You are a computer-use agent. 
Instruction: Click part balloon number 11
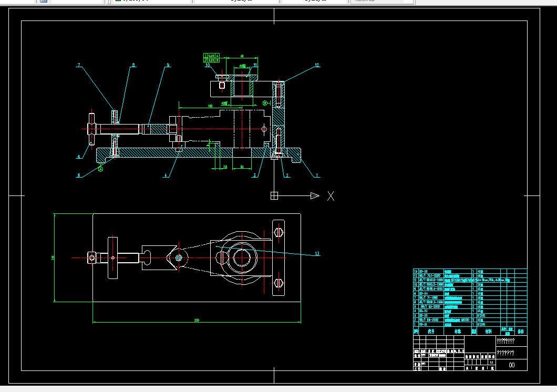(x=255, y=65)
